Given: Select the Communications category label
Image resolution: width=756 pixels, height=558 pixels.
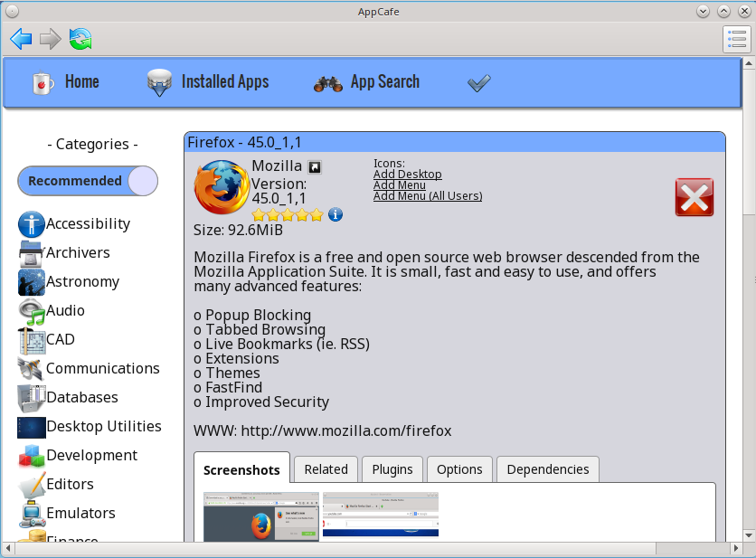Looking at the screenshot, I should tap(103, 368).
